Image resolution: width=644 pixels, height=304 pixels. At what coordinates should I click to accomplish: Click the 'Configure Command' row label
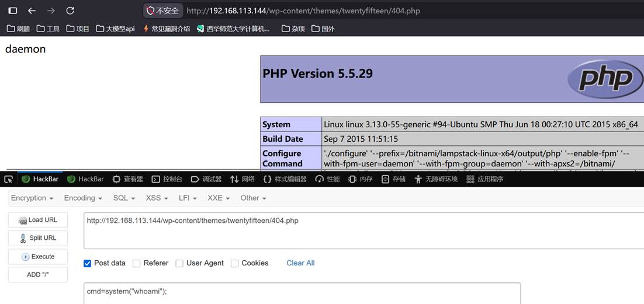pyautogui.click(x=283, y=158)
